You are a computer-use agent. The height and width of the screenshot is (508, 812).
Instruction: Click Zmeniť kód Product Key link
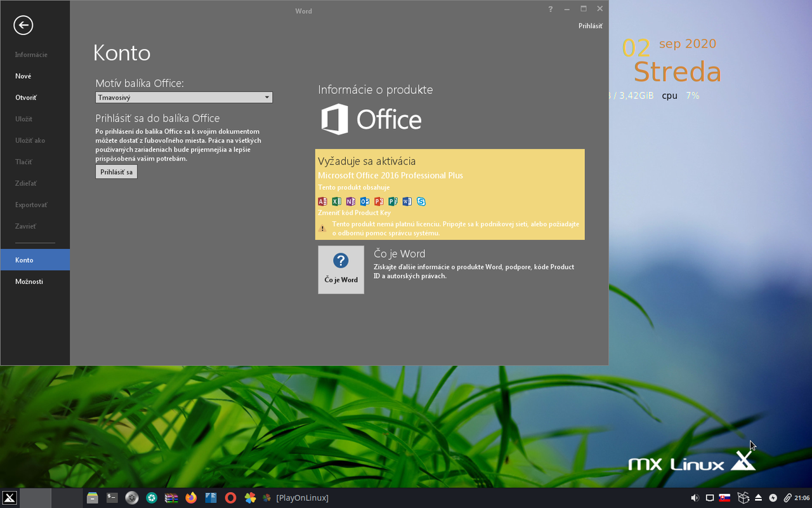click(x=354, y=213)
